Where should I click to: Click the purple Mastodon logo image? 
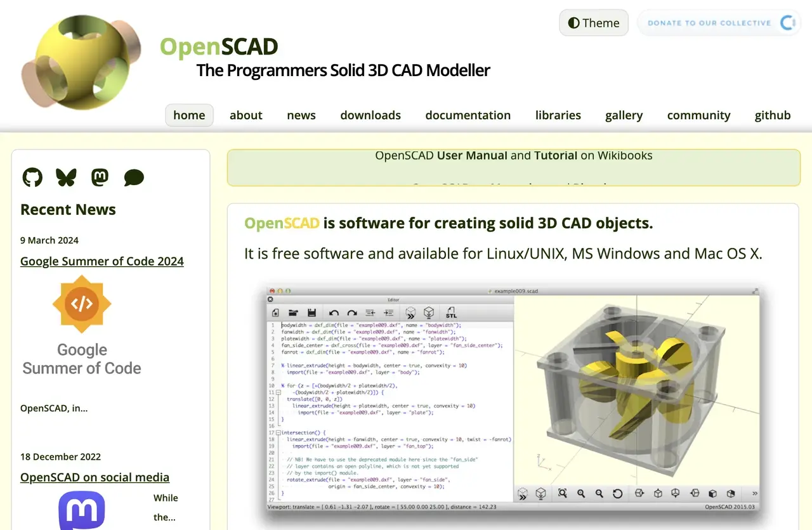(82, 510)
